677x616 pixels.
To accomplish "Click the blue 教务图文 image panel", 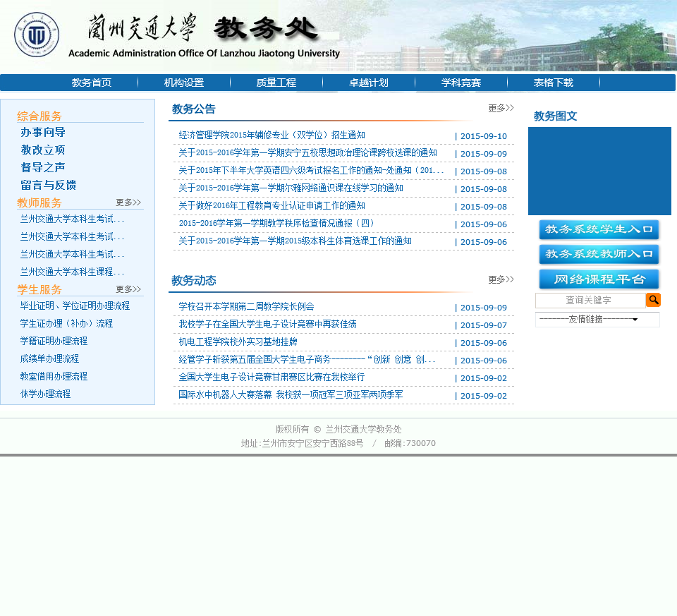I will tap(599, 171).
